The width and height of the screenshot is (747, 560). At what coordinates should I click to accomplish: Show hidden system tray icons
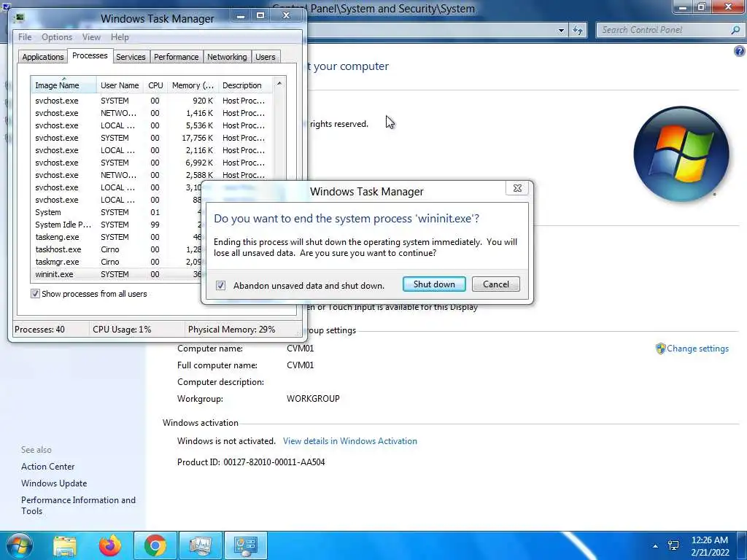click(x=656, y=546)
